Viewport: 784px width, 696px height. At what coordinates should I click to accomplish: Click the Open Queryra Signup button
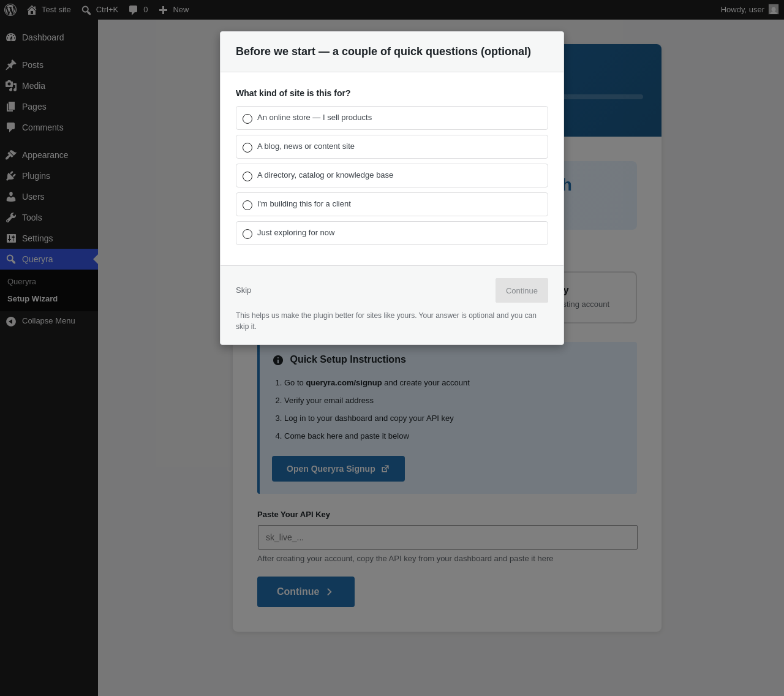[x=338, y=469]
